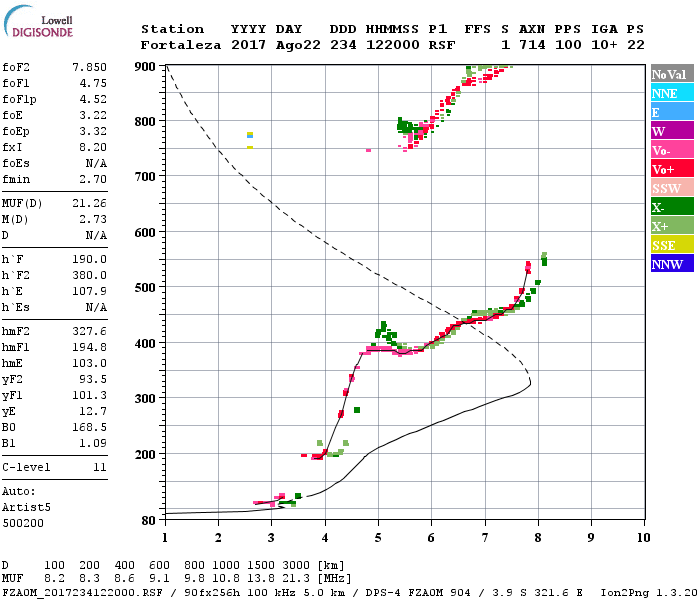700x600 pixels.
Task: Select the Vo- pink legend swatch
Action: [x=672, y=150]
